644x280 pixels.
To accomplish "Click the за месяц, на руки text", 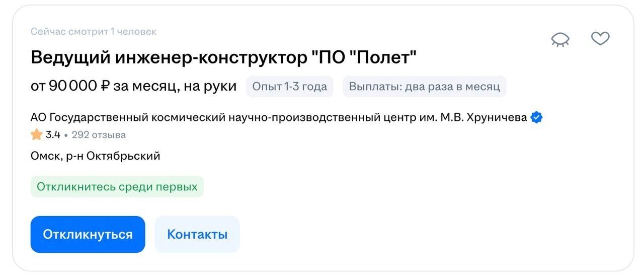I will (x=175, y=87).
